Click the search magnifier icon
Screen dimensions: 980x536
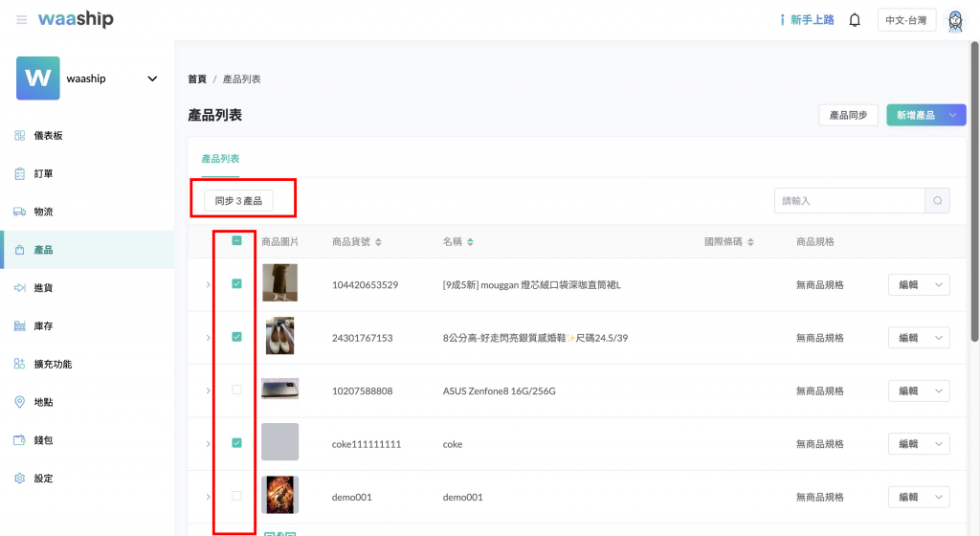tap(938, 201)
